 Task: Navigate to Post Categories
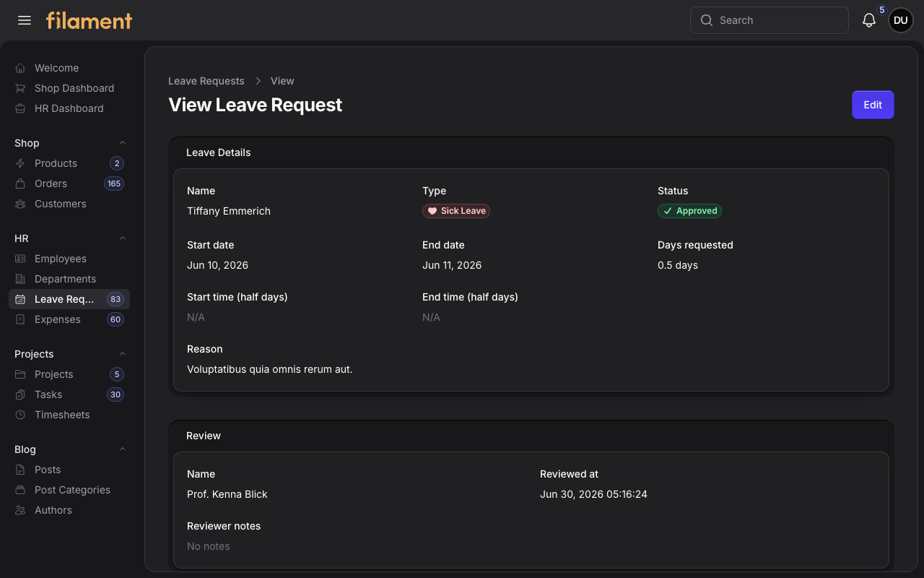[x=69, y=490]
